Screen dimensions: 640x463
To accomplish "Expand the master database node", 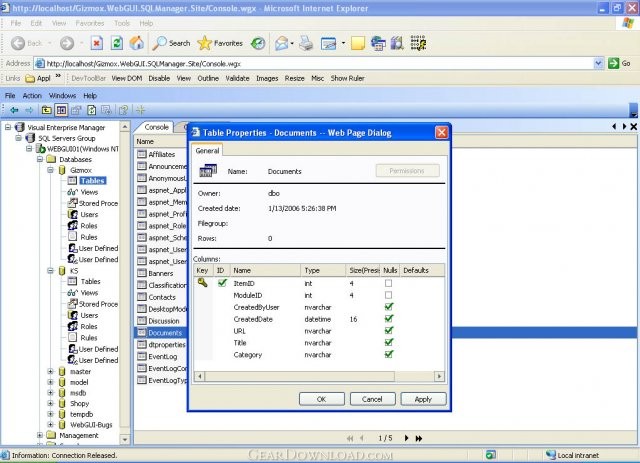I will coord(50,371).
